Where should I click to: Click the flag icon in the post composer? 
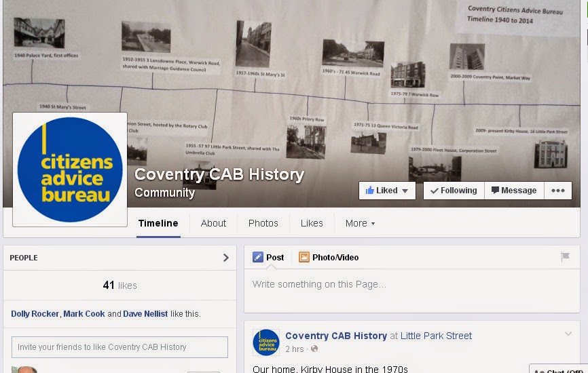tap(565, 256)
